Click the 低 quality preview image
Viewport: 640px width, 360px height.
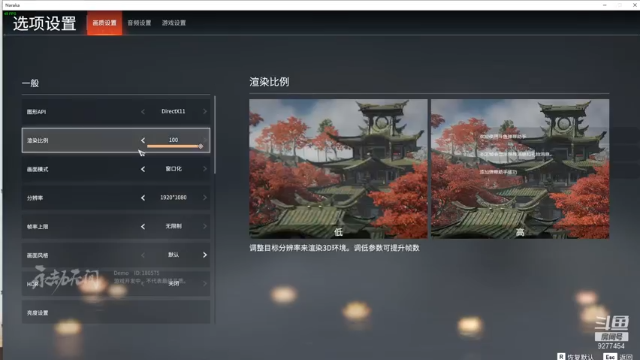[x=338, y=169]
